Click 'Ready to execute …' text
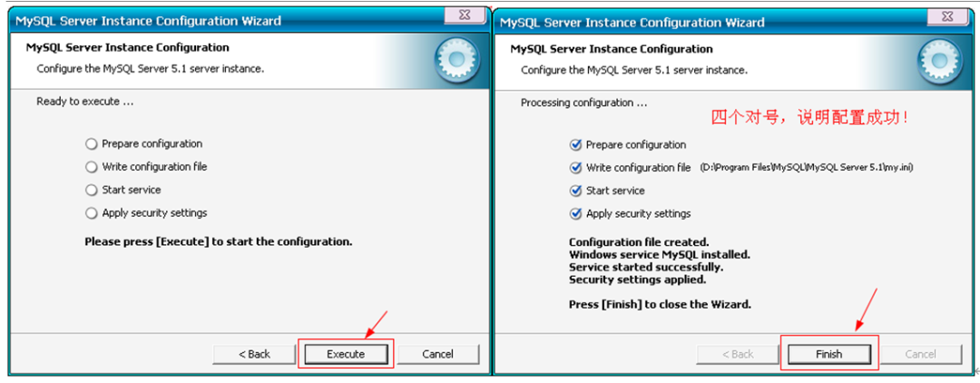The width and height of the screenshot is (980, 383). tap(85, 102)
